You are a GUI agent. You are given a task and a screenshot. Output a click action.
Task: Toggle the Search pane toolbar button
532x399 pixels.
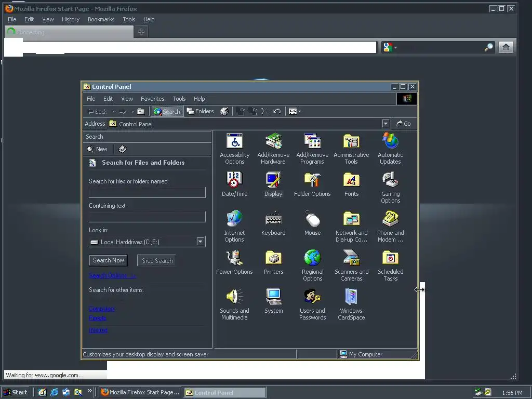(167, 111)
